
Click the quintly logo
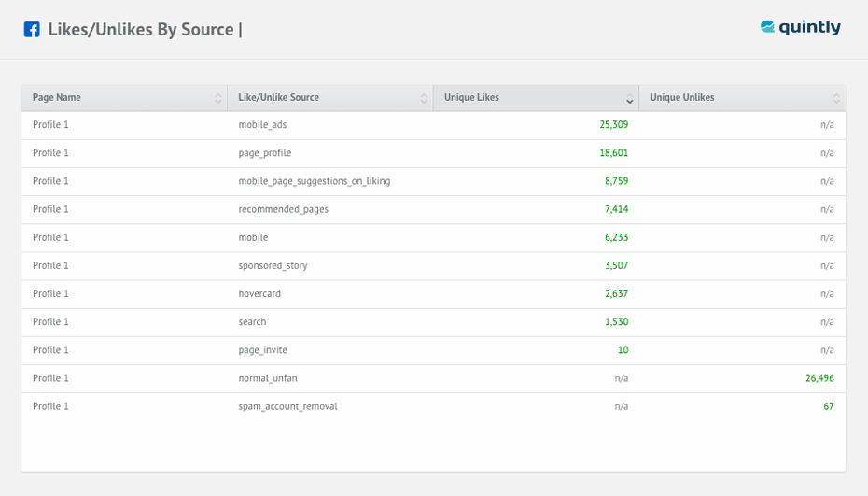coord(801,27)
